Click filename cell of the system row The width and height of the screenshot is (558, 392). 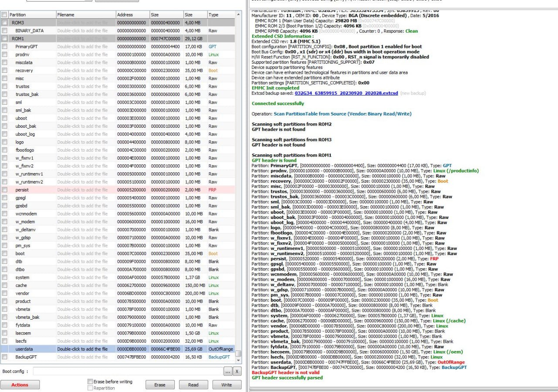coord(85,277)
